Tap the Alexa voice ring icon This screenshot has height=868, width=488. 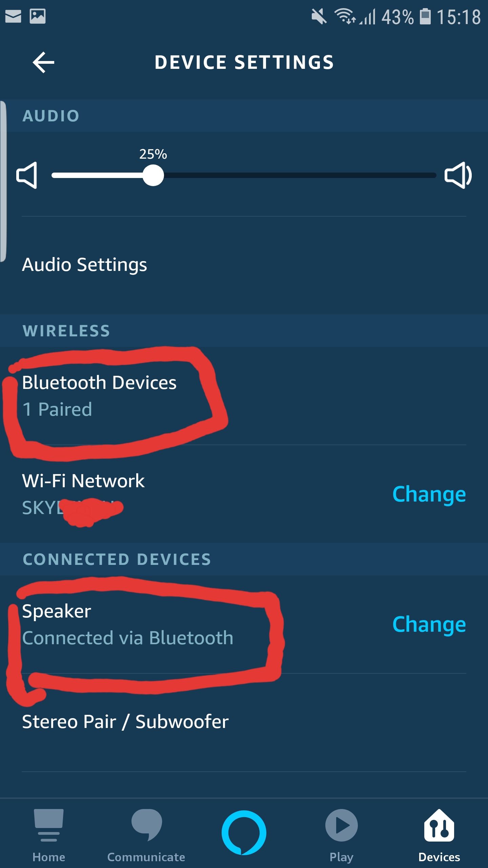point(244,832)
